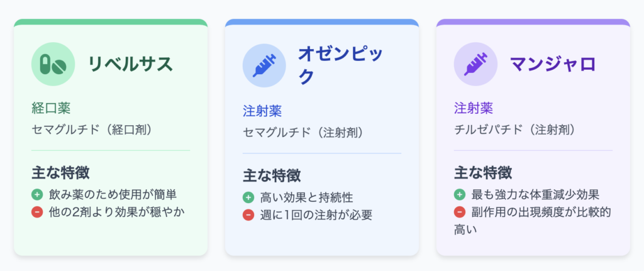The width and height of the screenshot is (644, 271).
Task: Click the green 経口薬 label
Action: coord(51,108)
